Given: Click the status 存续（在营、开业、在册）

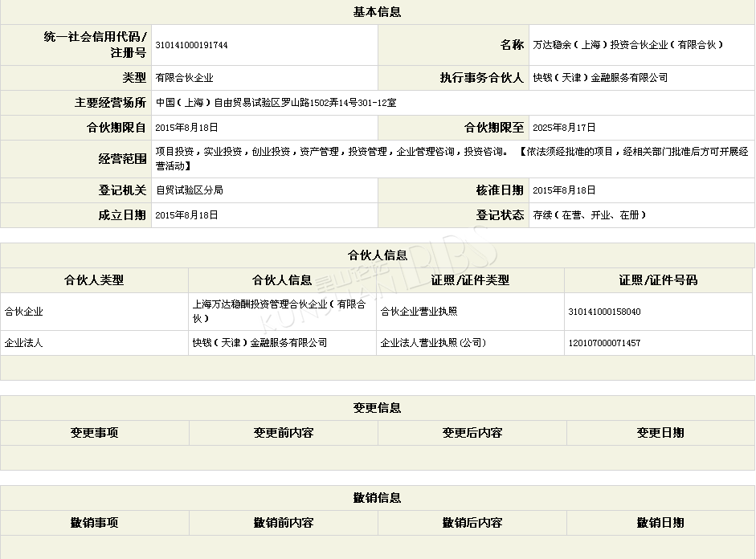Looking at the screenshot, I should coord(589,215).
